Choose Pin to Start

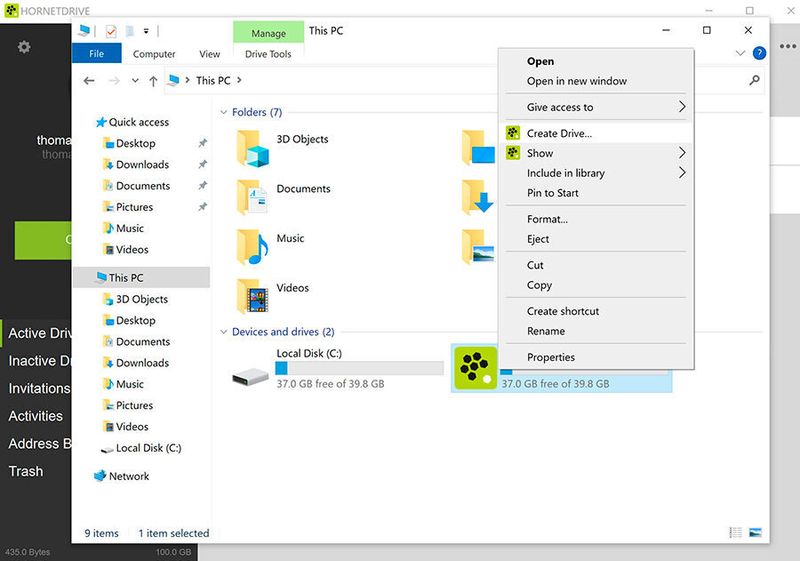(x=595, y=193)
